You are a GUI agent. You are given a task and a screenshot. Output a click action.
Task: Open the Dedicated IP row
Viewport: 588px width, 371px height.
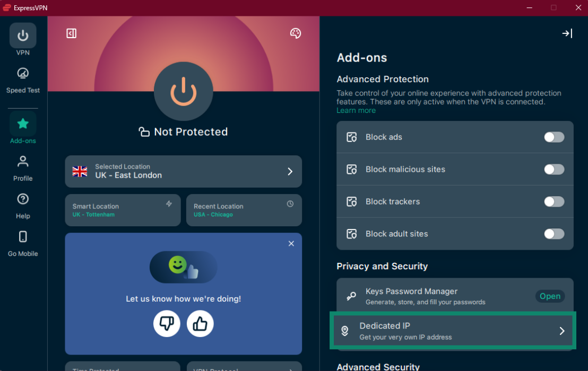453,331
